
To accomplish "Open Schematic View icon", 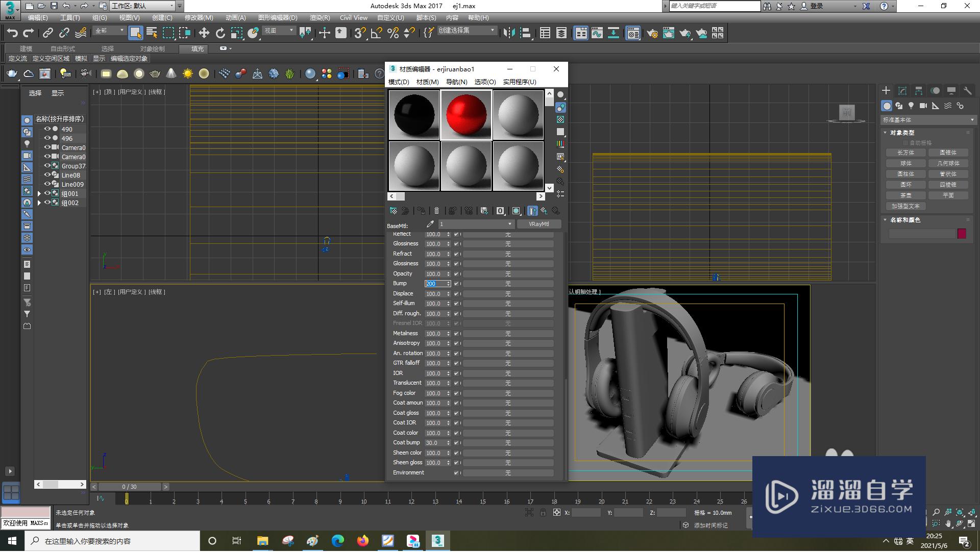I will coord(613,33).
